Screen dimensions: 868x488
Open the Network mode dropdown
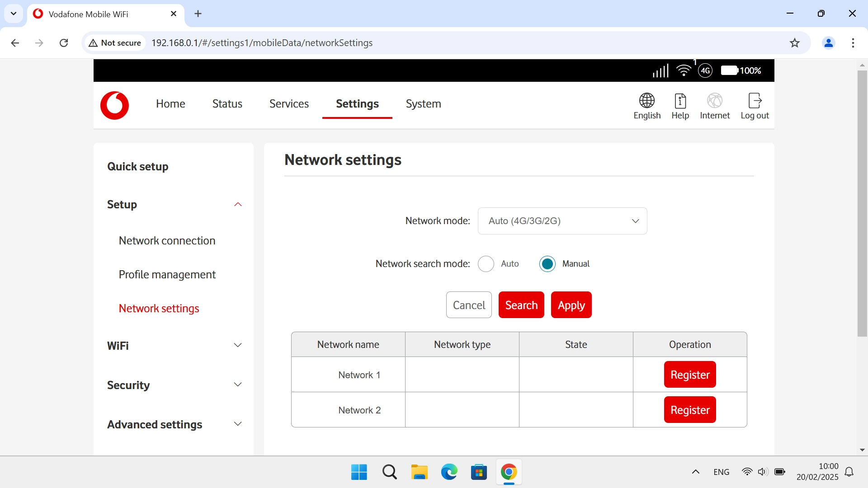click(x=562, y=221)
